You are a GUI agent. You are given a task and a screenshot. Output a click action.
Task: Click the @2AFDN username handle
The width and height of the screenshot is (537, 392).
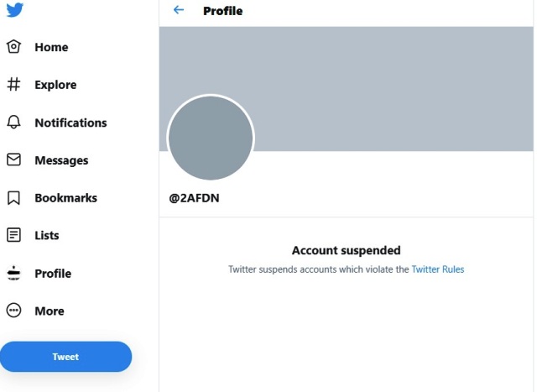[x=194, y=199]
